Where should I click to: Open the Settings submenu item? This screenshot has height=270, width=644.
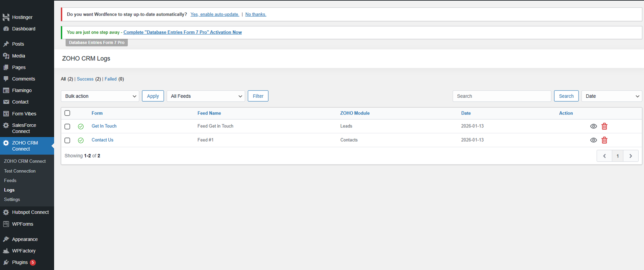pos(12,199)
